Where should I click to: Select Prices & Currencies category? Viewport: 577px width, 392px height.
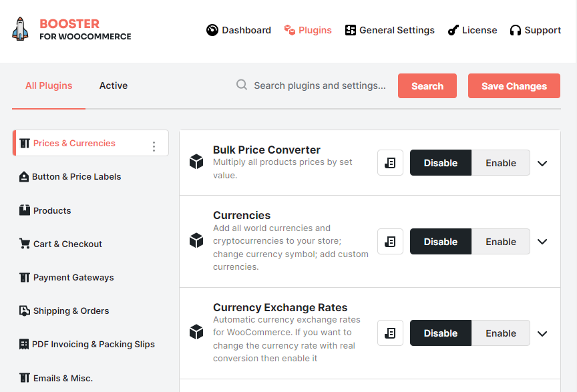tap(91, 143)
